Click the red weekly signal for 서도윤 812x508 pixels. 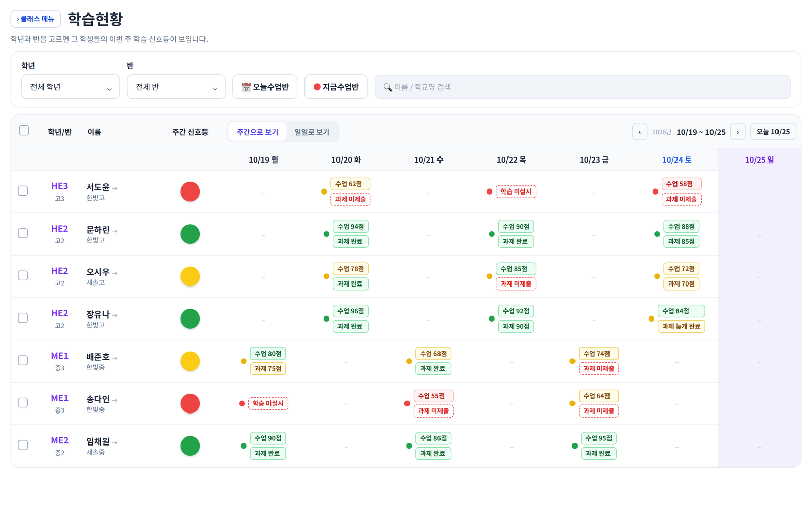190,192
